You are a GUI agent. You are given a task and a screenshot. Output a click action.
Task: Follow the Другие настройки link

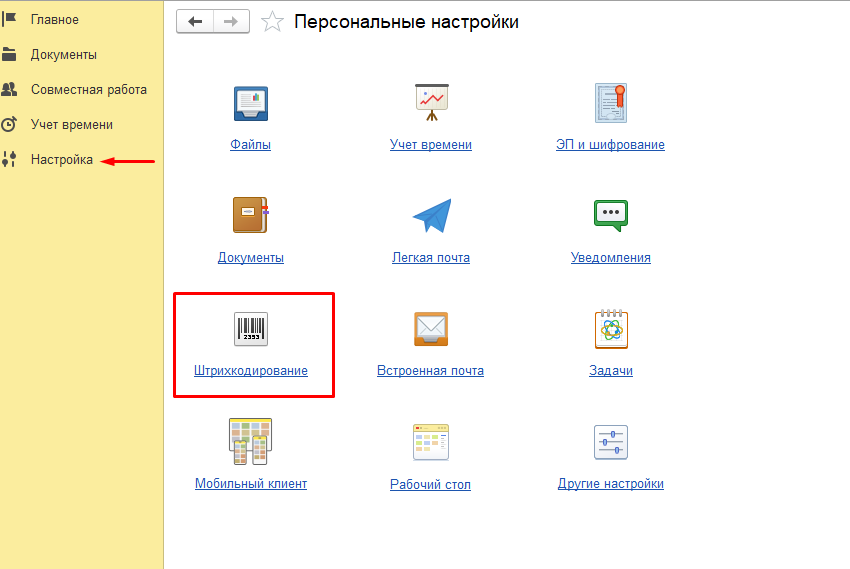coord(610,484)
